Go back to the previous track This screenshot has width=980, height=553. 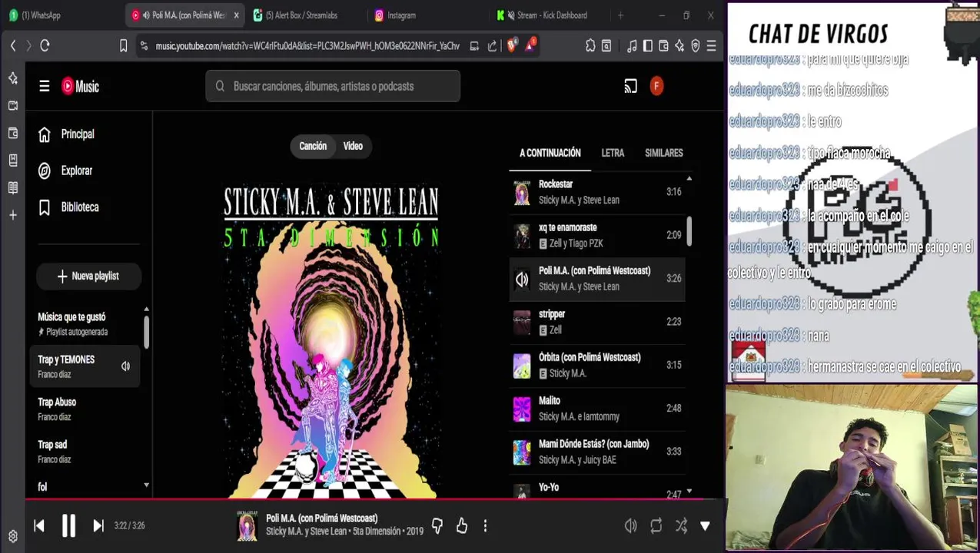coord(39,525)
